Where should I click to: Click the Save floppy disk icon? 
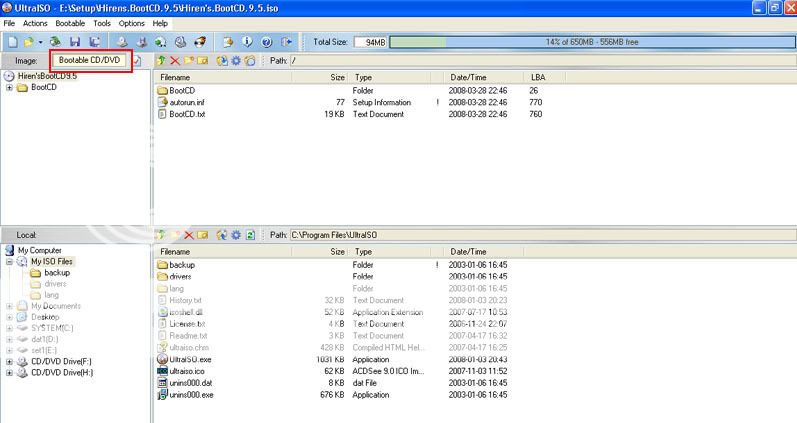(75, 42)
